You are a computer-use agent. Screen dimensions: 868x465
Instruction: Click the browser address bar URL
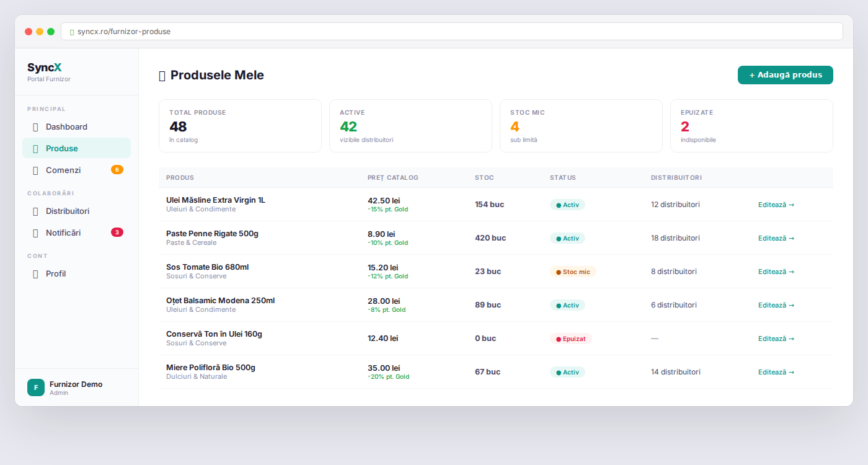(124, 32)
